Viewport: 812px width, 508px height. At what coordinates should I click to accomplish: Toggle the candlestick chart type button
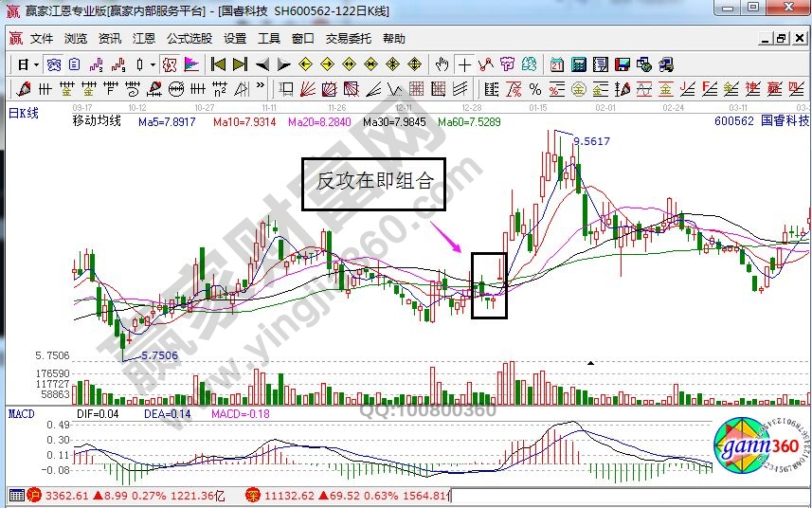(140, 64)
